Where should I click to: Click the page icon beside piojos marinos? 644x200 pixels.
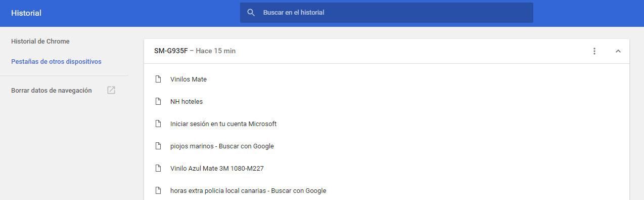[158, 146]
